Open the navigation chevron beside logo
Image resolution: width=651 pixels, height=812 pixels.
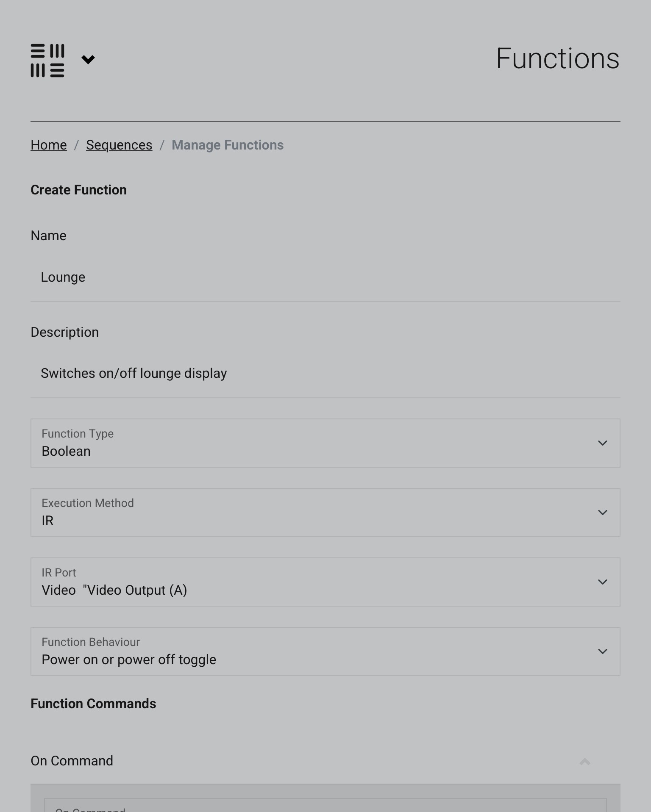(x=88, y=59)
